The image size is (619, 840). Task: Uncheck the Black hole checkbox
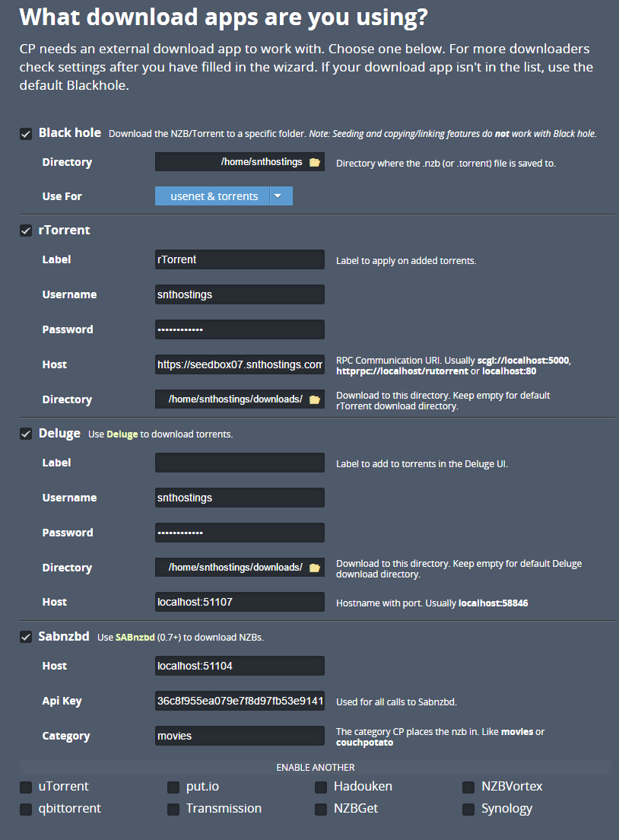[x=26, y=134]
